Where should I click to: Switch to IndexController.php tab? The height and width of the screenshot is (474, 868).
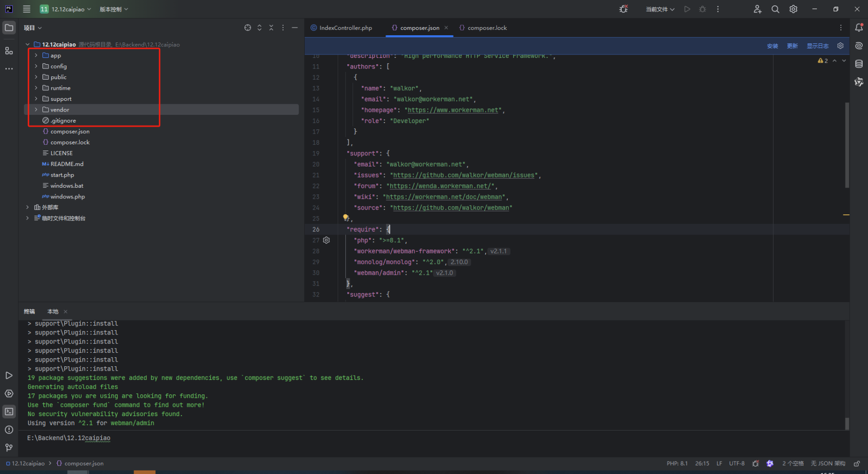(x=341, y=28)
